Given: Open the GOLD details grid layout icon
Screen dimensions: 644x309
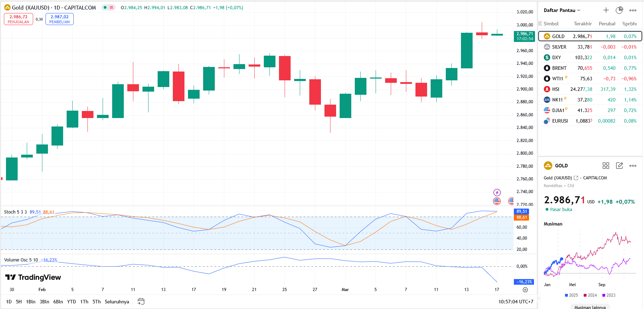Looking at the screenshot, I should 606,166.
